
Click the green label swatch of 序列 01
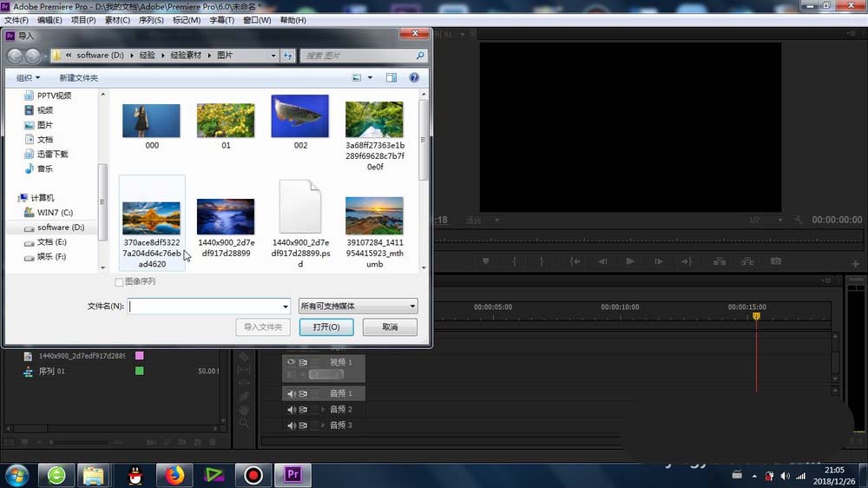click(140, 371)
